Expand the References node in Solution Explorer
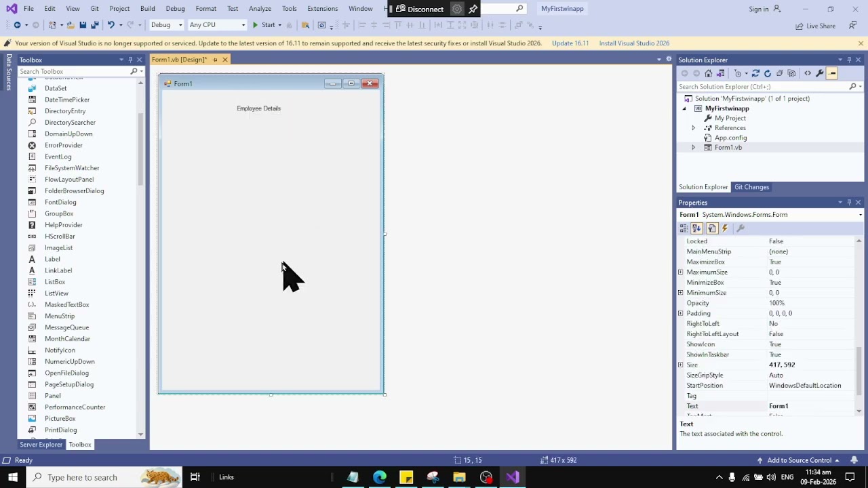The height and width of the screenshot is (488, 868). (693, 128)
